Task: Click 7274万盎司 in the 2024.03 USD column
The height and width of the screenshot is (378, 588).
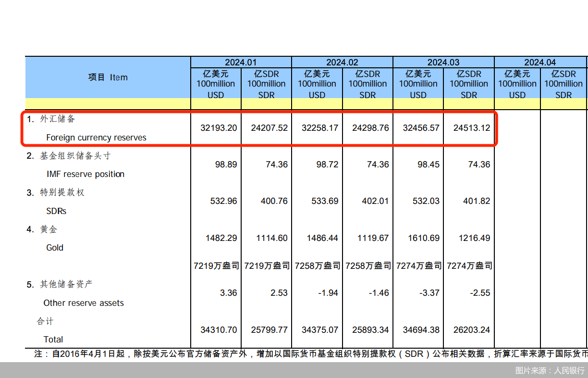Action: coord(419,265)
